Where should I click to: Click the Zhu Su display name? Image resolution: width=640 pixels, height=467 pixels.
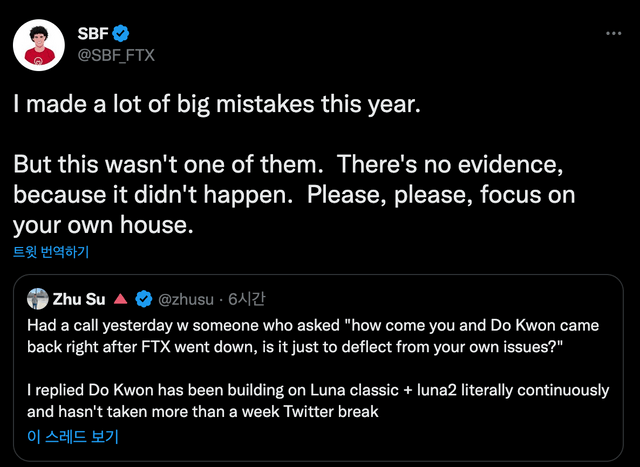(x=80, y=299)
